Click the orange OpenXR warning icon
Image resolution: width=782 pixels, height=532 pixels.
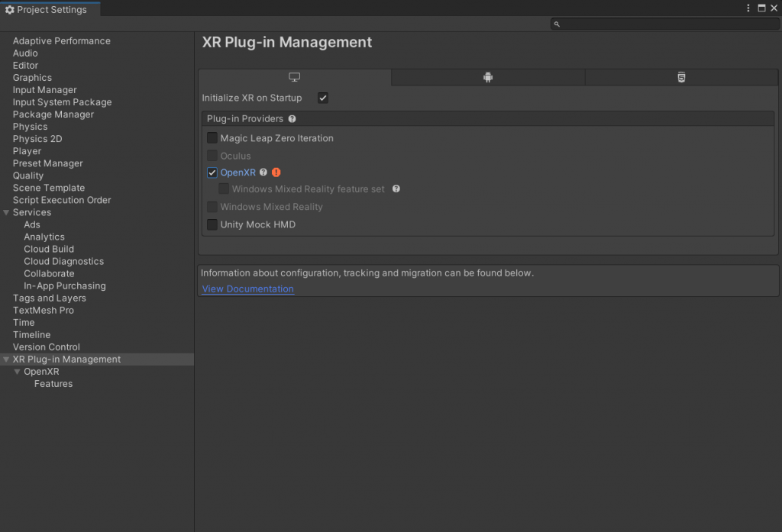point(276,172)
